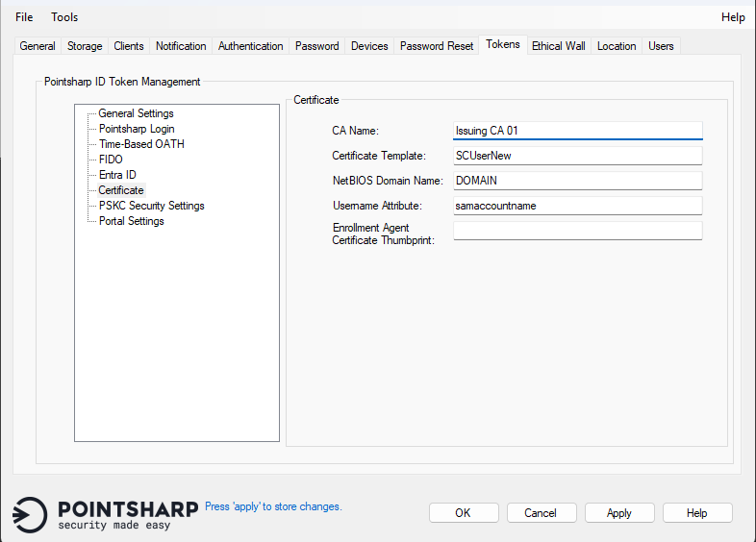The height and width of the screenshot is (542, 756).
Task: Click the OK button
Action: click(464, 513)
